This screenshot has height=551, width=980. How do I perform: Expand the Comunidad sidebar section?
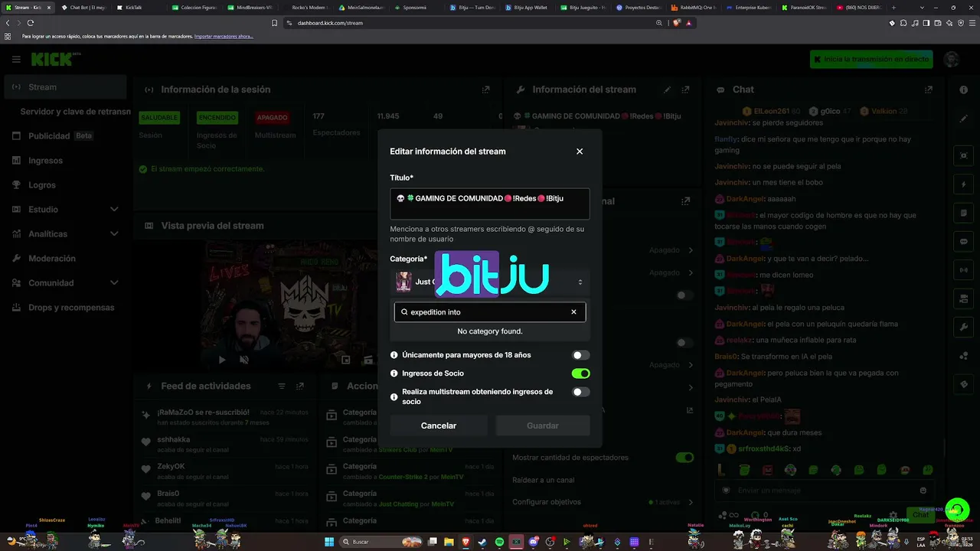(114, 283)
